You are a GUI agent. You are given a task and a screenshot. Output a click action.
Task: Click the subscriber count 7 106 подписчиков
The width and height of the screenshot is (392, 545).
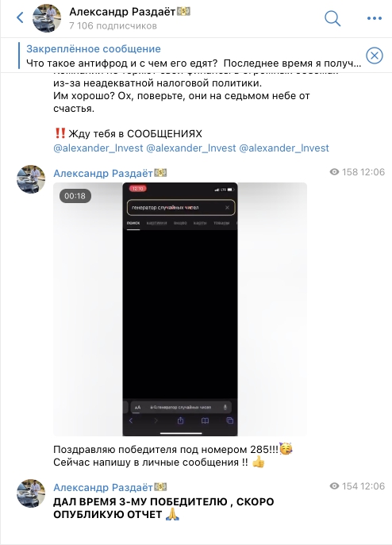coord(113,26)
